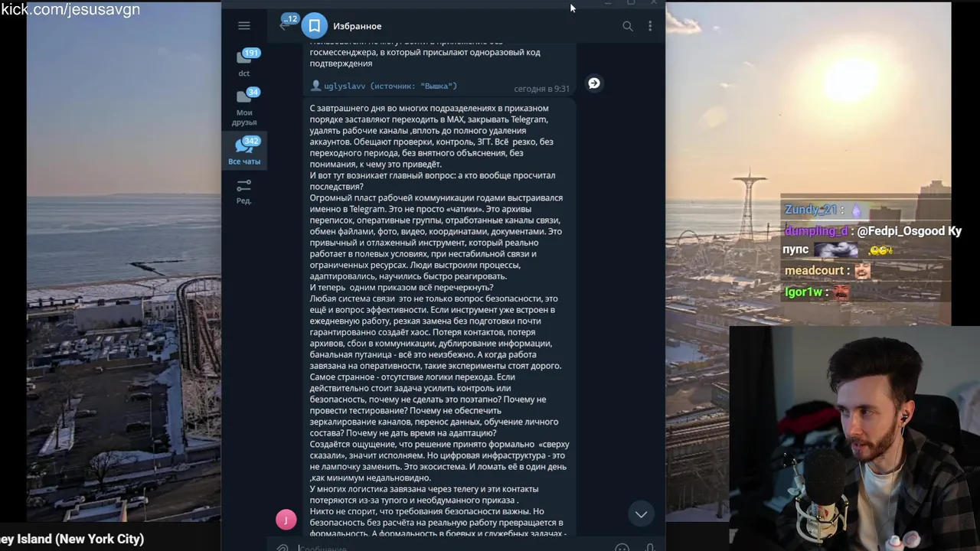This screenshot has height=551, width=980.
Task: Open the pink J sender avatar
Action: coord(286,520)
